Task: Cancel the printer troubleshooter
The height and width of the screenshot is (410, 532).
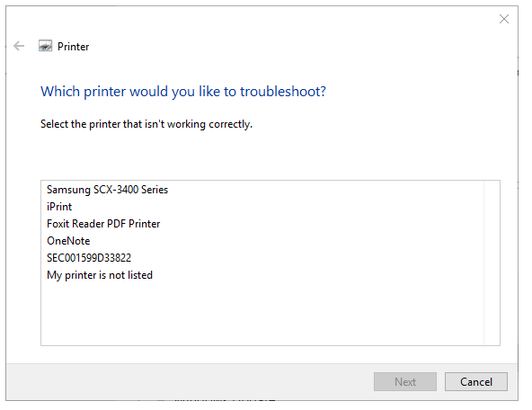Action: 476,382
